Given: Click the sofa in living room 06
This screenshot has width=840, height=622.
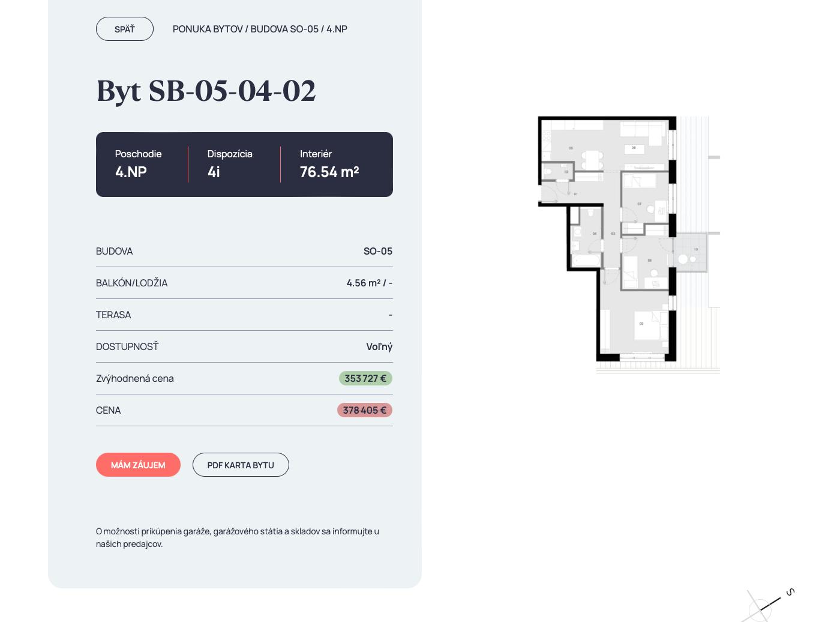Looking at the screenshot, I should click(642, 130).
